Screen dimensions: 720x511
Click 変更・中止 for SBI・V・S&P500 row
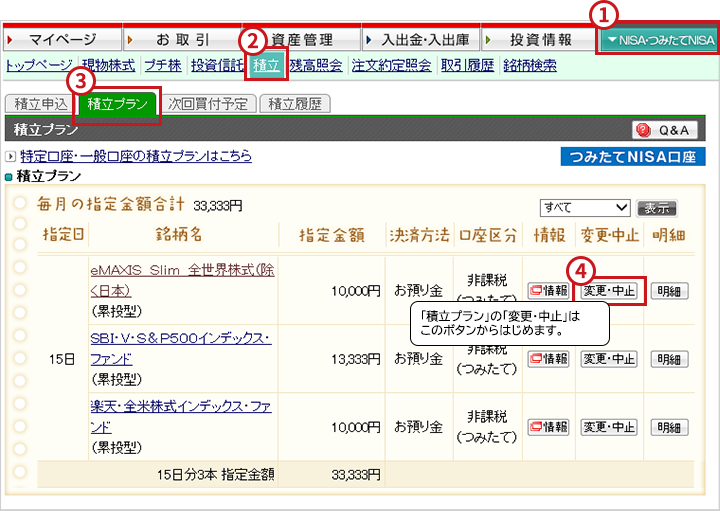(x=609, y=359)
